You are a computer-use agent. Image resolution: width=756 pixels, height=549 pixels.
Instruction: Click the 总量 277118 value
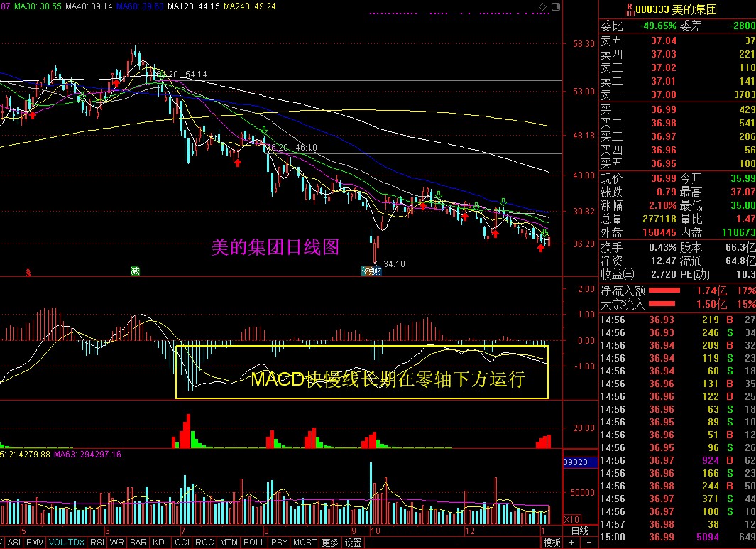(659, 219)
